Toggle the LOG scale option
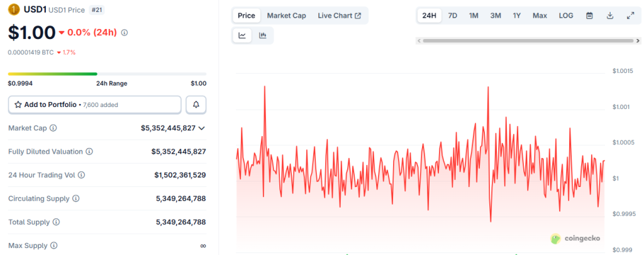The width and height of the screenshot is (644, 255). click(566, 16)
